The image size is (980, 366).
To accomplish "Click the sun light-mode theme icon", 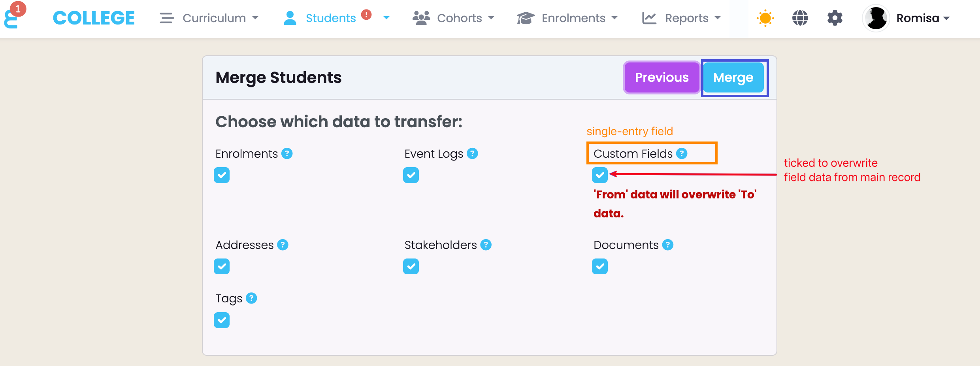I will (765, 18).
